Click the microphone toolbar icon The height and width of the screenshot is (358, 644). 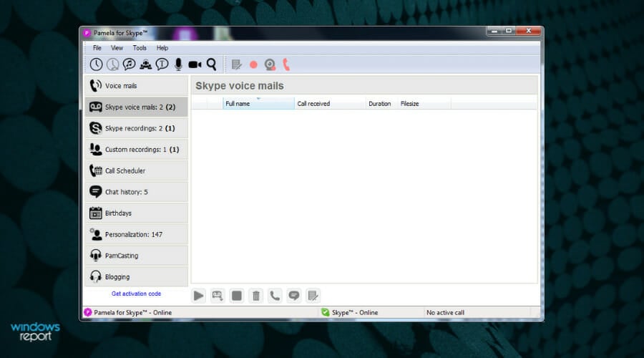178,64
